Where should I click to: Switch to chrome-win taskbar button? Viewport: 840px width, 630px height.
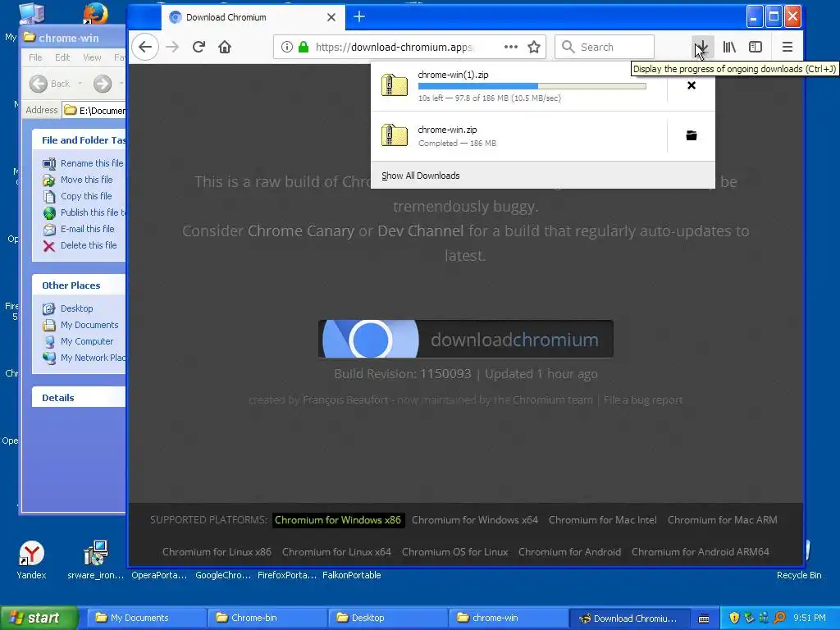[x=508, y=618]
